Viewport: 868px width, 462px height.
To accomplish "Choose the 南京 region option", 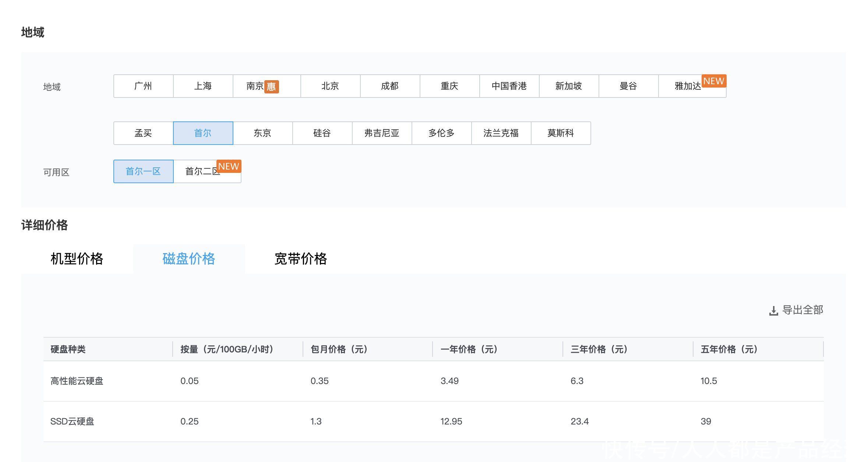I will pos(267,86).
